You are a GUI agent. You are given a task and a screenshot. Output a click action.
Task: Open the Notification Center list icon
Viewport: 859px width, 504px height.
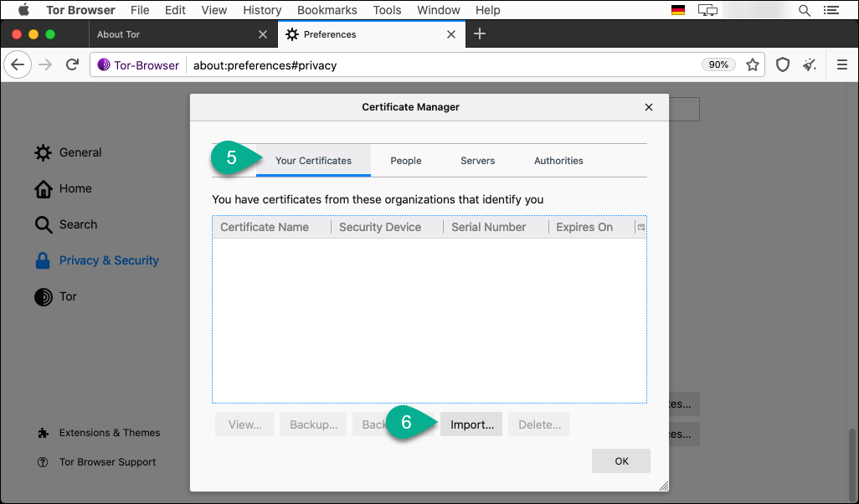pyautogui.click(x=831, y=10)
